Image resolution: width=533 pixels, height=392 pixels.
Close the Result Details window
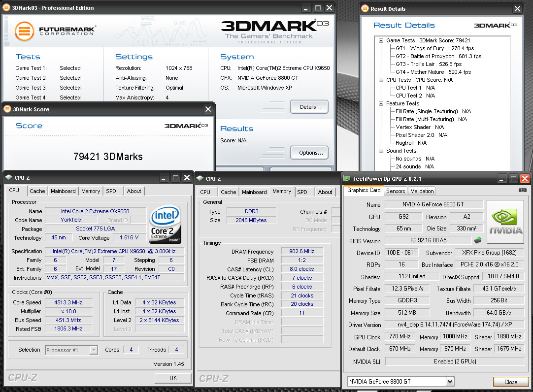(517, 8)
